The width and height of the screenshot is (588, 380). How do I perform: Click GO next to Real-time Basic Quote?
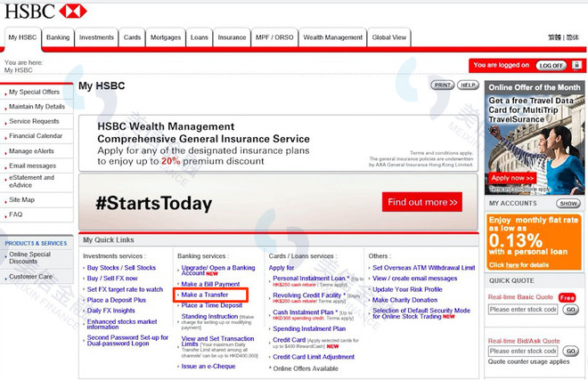[x=570, y=310]
